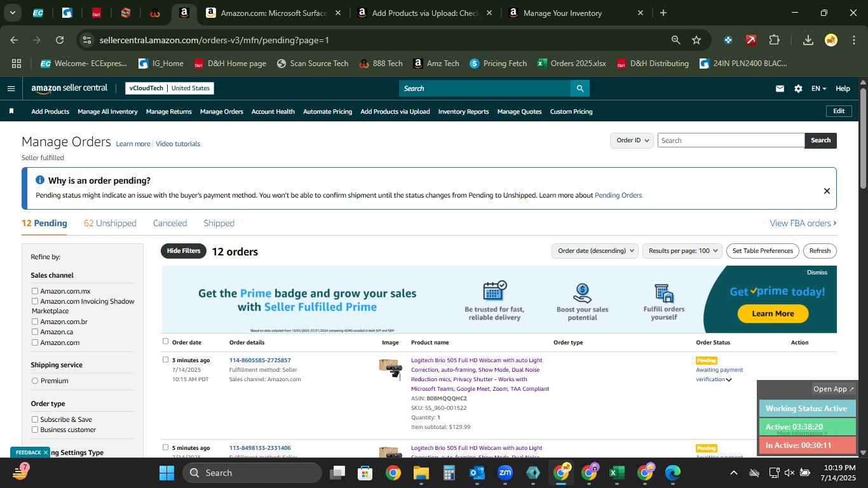Screen dimensions: 868x488
Task: Click the Hide Filters button
Action: 184,251
